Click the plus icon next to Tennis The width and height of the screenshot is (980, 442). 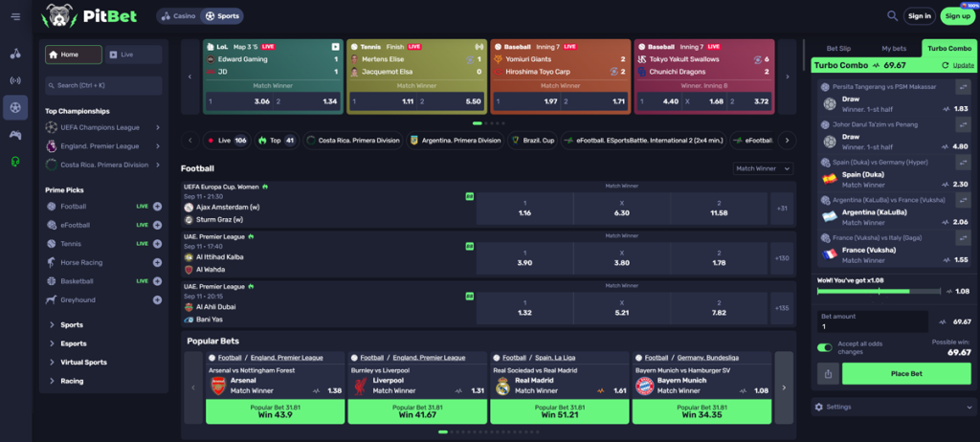(x=158, y=244)
